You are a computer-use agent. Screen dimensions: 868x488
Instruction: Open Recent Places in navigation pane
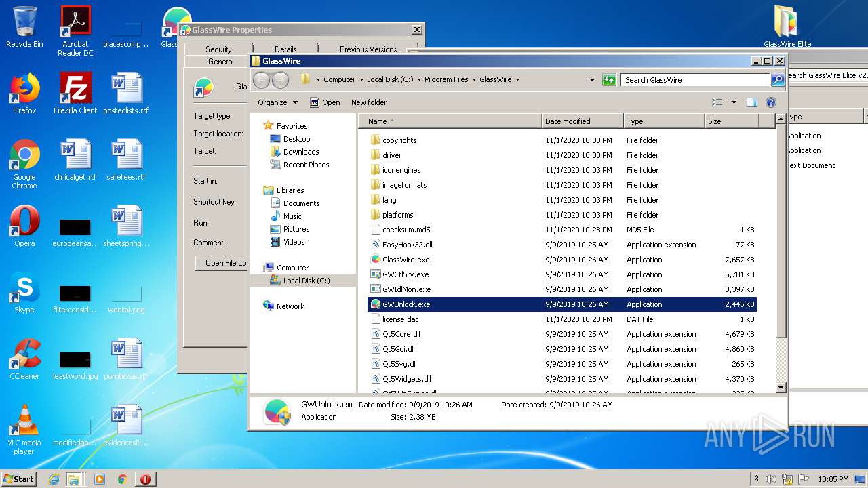pos(299,165)
